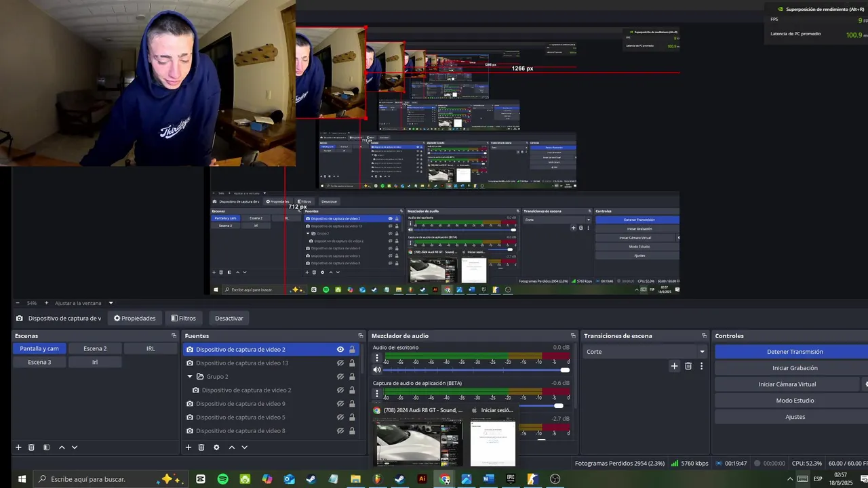Open the Windows Start menu

tap(22, 479)
